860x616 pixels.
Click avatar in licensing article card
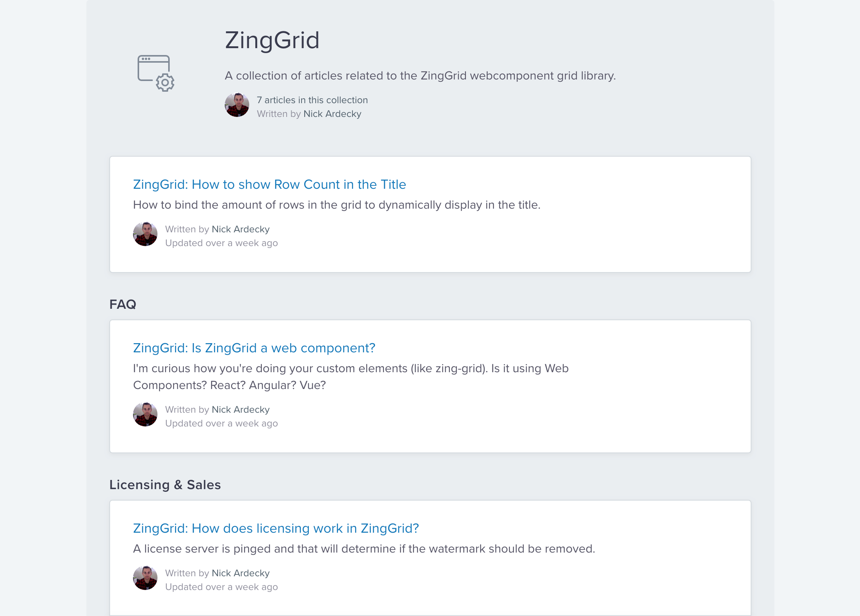coord(145,578)
